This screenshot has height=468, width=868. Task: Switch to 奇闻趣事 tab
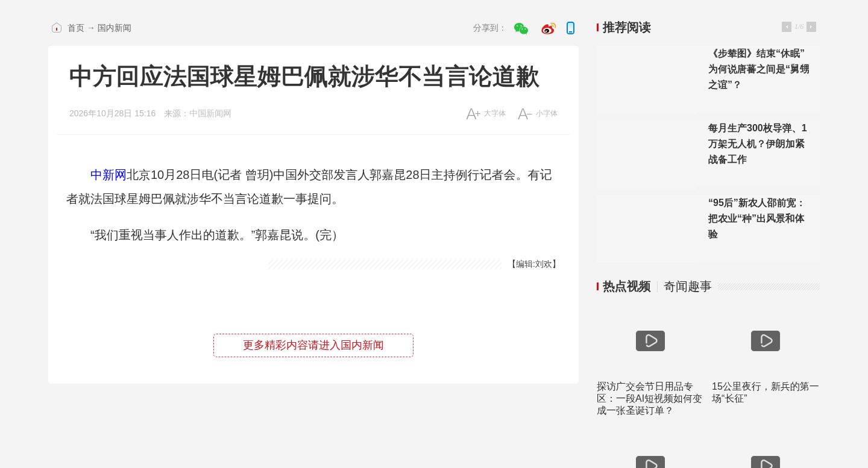click(688, 287)
